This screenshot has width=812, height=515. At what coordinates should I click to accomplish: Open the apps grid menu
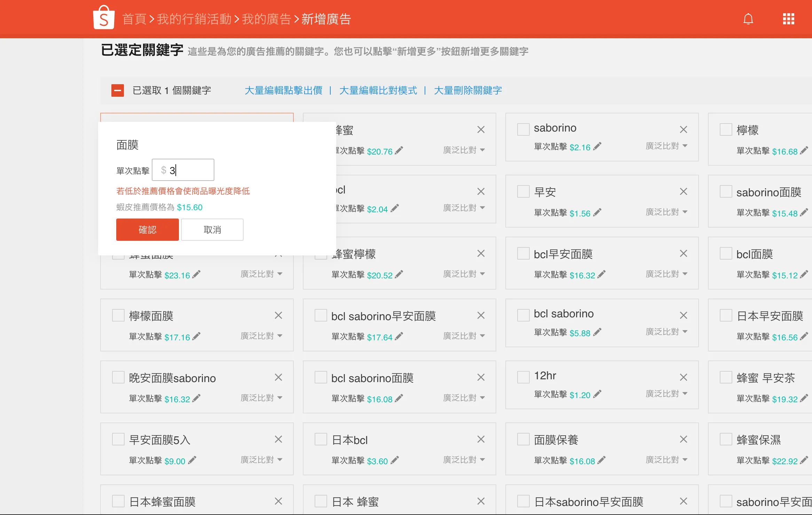click(788, 19)
